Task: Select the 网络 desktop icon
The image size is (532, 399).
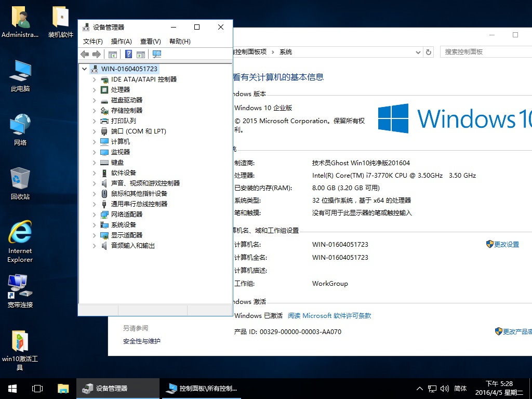Action: click(x=20, y=130)
